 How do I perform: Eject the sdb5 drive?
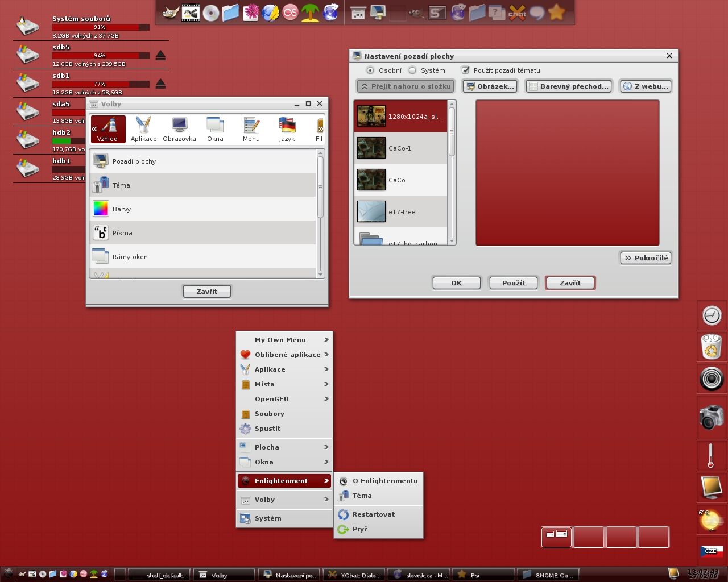160,55
